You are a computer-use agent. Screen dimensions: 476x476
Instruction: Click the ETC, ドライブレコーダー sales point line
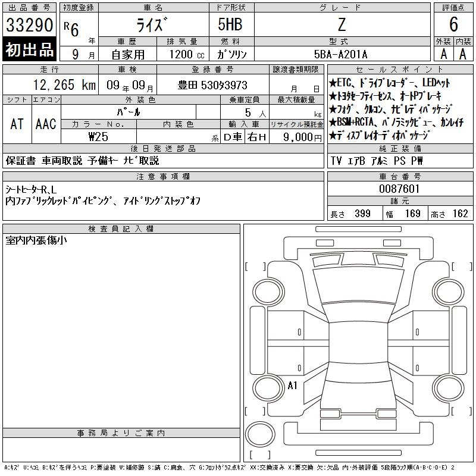390,83
